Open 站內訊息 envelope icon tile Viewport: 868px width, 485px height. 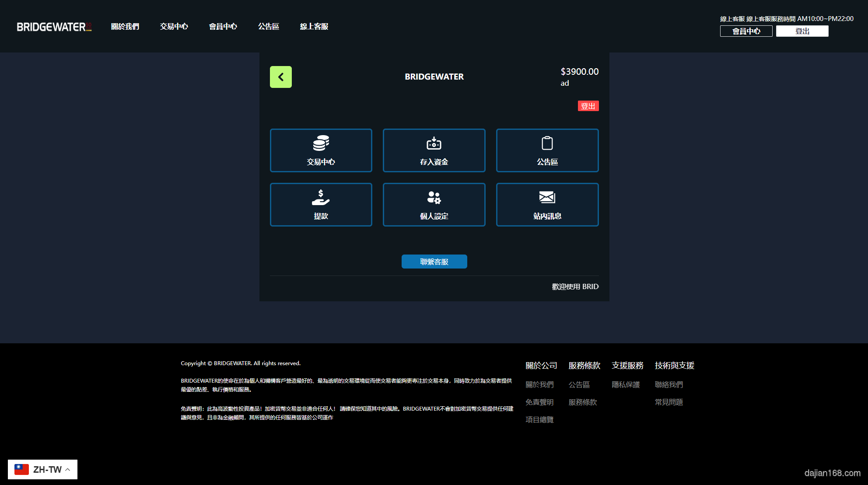tap(547, 204)
